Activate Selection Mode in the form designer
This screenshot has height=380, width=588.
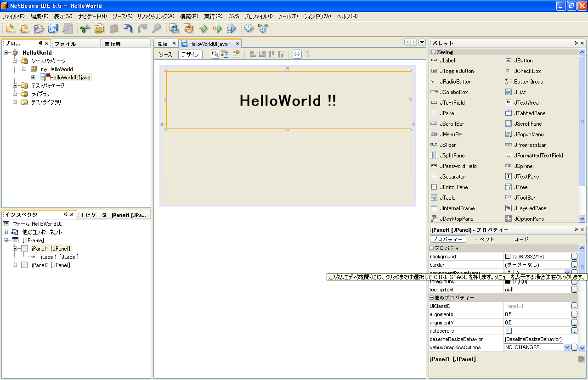tap(215, 54)
